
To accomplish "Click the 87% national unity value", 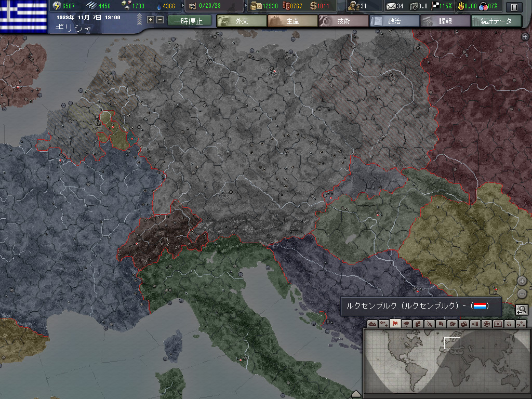I will pyautogui.click(x=493, y=6).
